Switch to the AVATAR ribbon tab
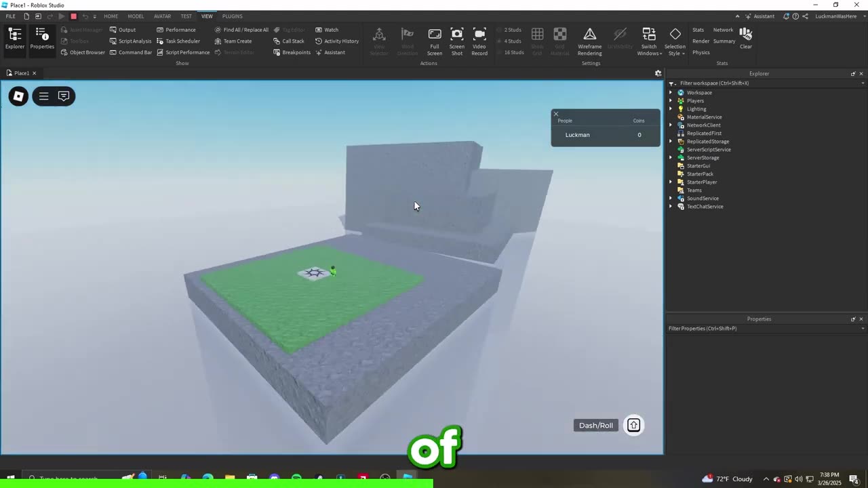Screen dimensions: 868x488 pyautogui.click(x=162, y=16)
